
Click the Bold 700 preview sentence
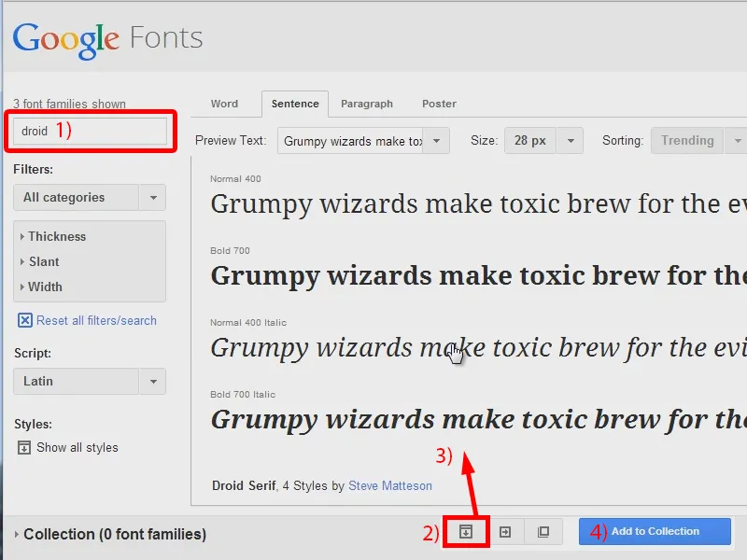tap(478, 276)
